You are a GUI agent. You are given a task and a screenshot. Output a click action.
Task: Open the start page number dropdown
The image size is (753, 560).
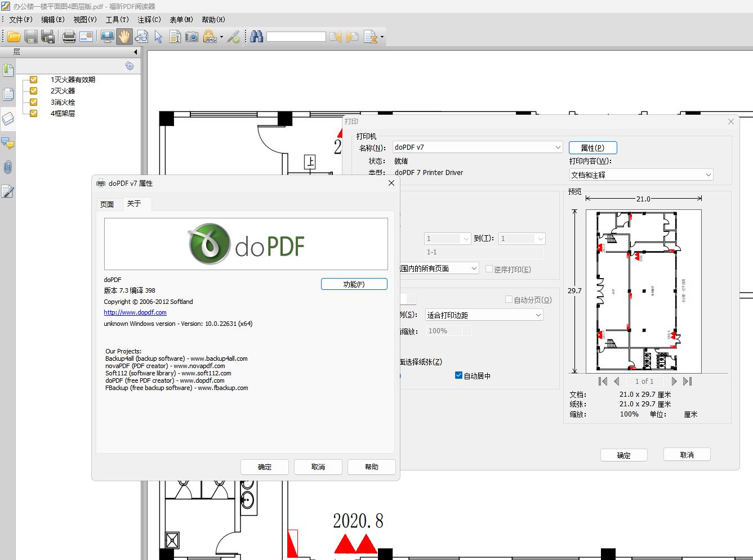[x=448, y=239]
